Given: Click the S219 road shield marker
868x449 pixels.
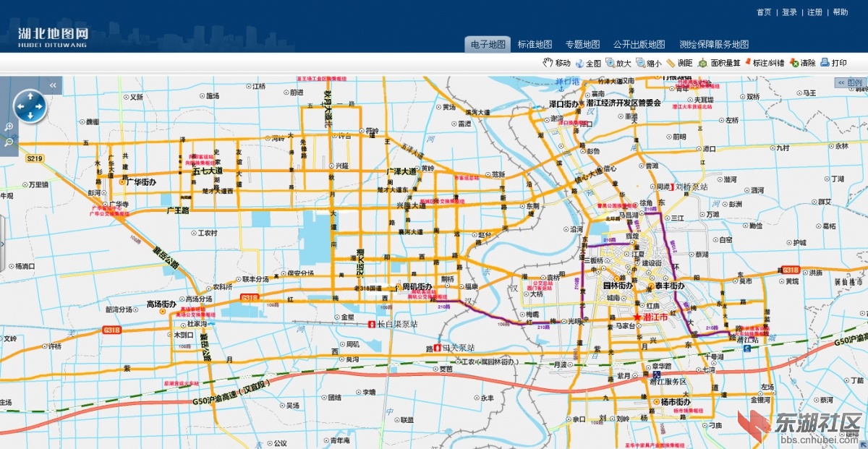Looking at the screenshot, I should point(34,158).
